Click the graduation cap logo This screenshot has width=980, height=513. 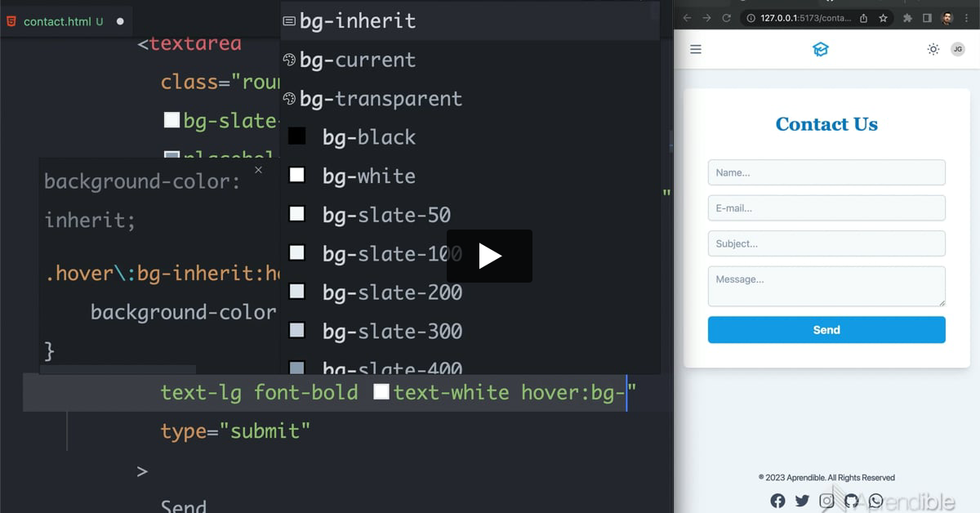click(x=821, y=50)
